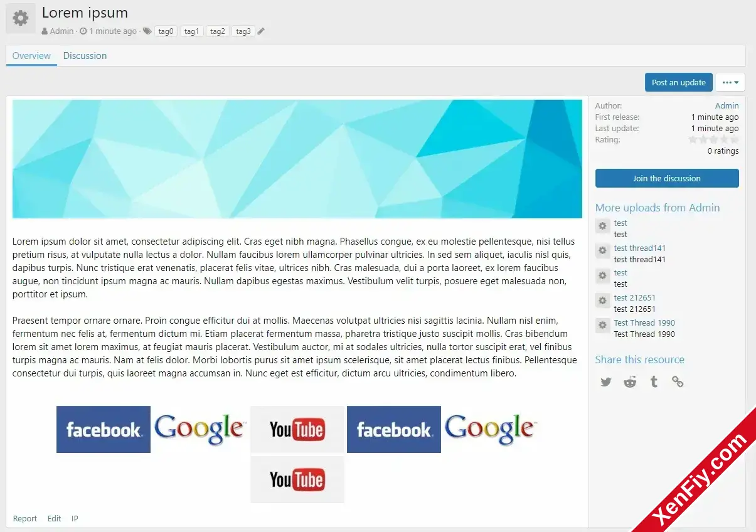
Task: Open the YouTube logo in the upper image row
Action: pyautogui.click(x=297, y=429)
